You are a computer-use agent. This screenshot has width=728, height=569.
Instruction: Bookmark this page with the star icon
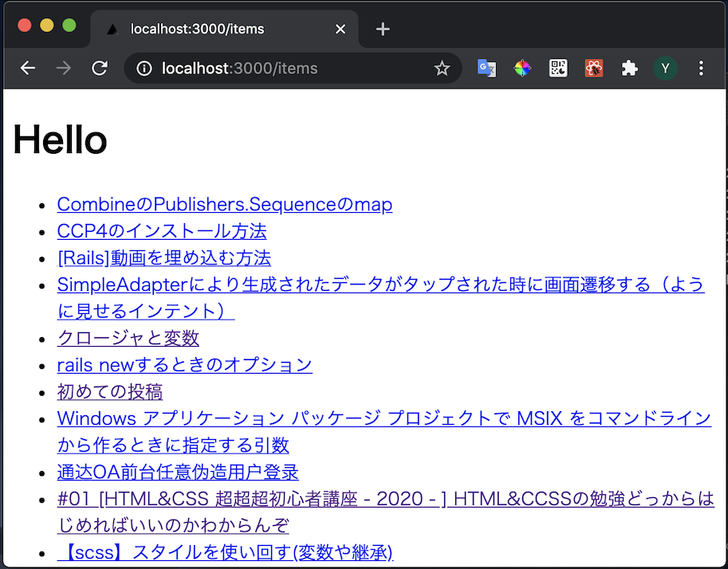(x=442, y=69)
